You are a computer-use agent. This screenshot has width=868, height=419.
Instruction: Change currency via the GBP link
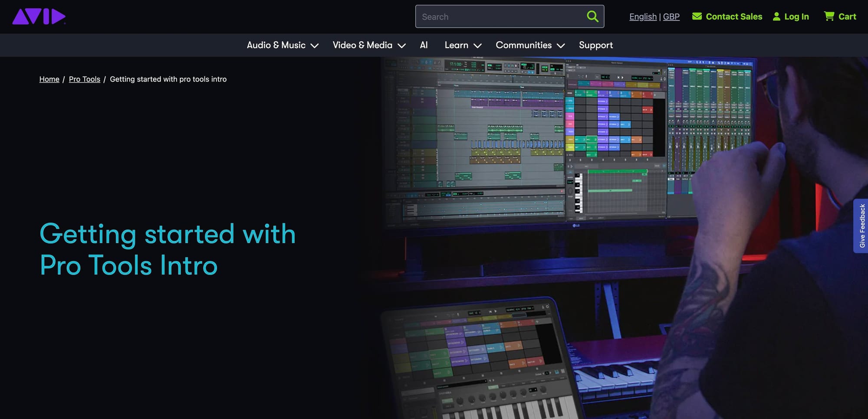pos(671,16)
